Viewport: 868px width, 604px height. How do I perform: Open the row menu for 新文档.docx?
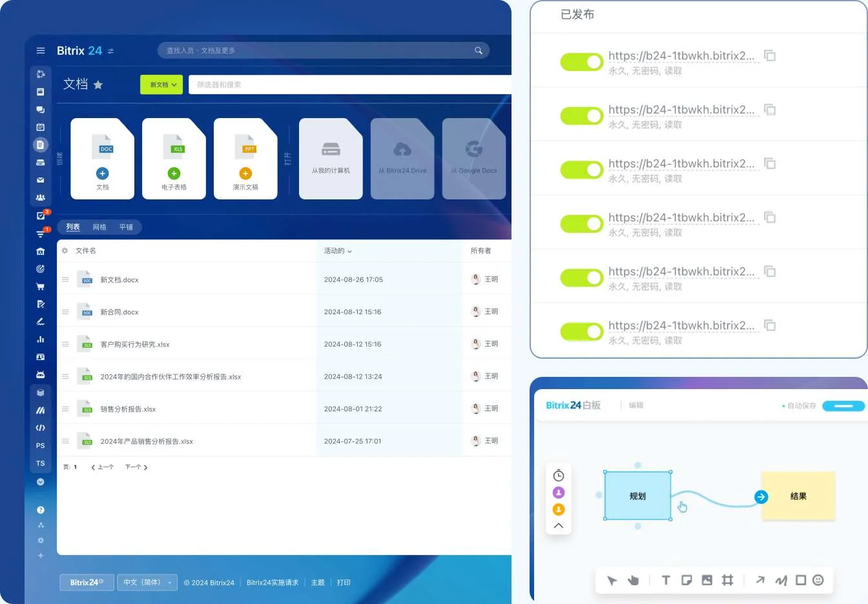point(65,279)
